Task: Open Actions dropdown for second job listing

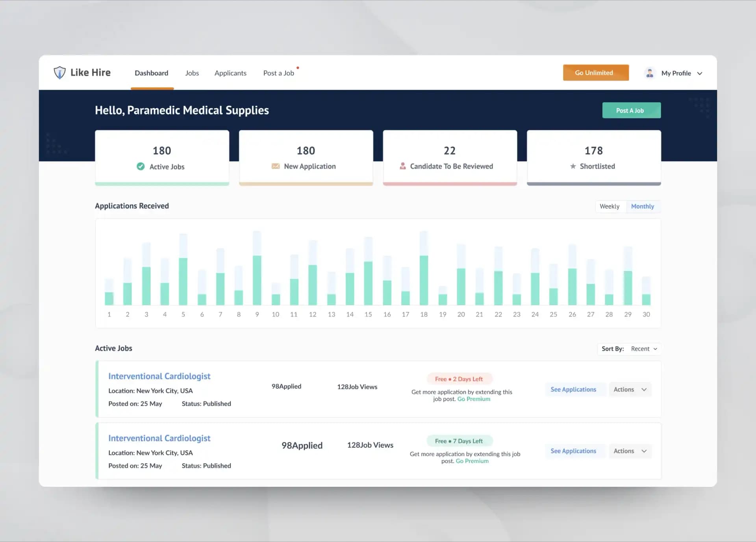Action: (x=630, y=451)
